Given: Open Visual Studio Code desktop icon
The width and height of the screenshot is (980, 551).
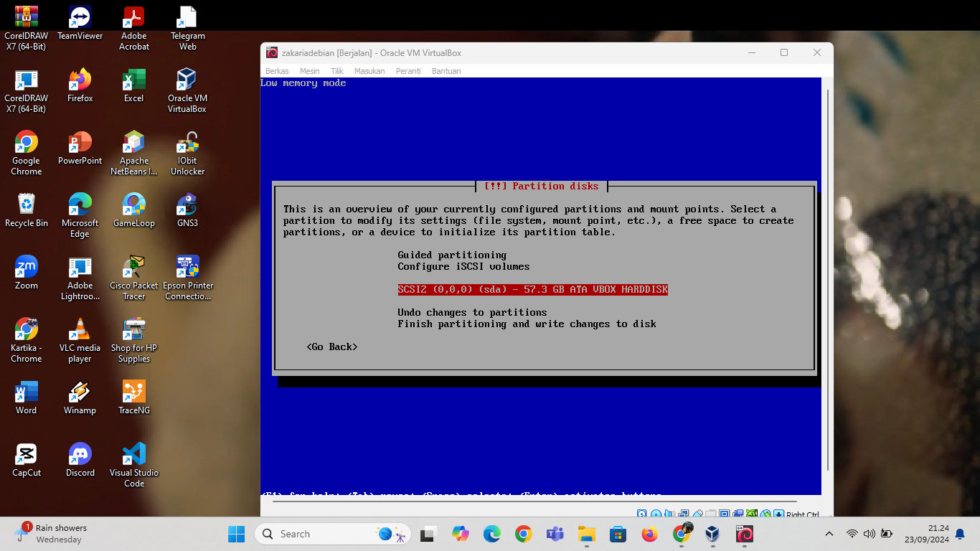Looking at the screenshot, I should click(x=133, y=466).
